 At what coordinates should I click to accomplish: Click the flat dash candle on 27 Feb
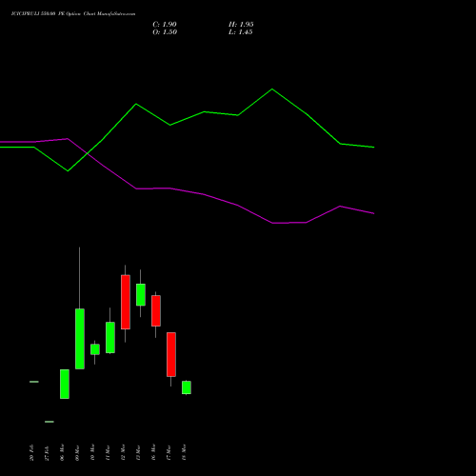50,422
